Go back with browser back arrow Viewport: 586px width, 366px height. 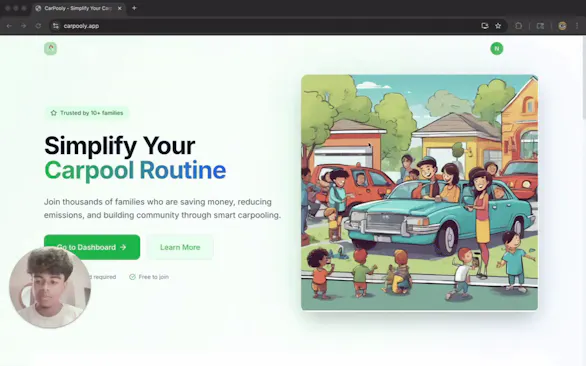click(x=9, y=26)
